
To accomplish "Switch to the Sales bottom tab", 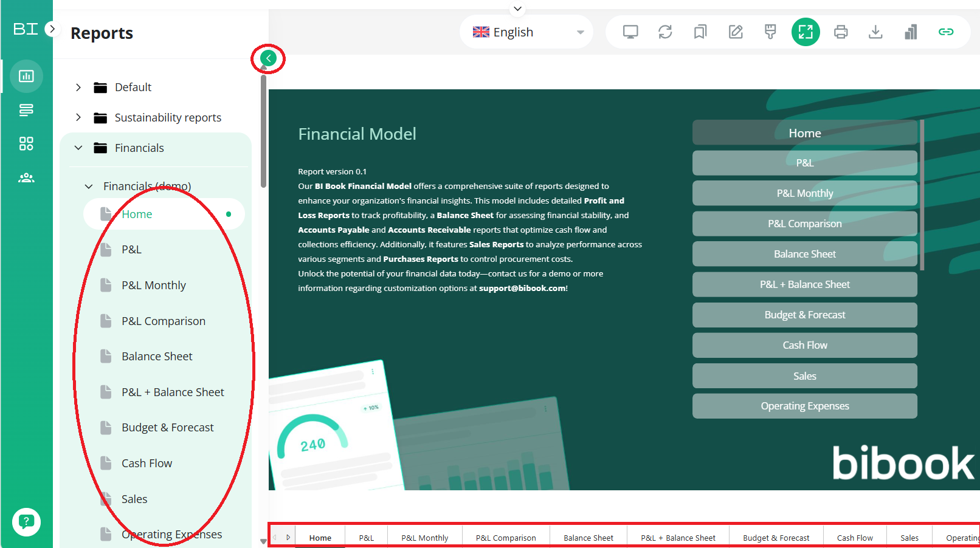I will click(x=909, y=538).
